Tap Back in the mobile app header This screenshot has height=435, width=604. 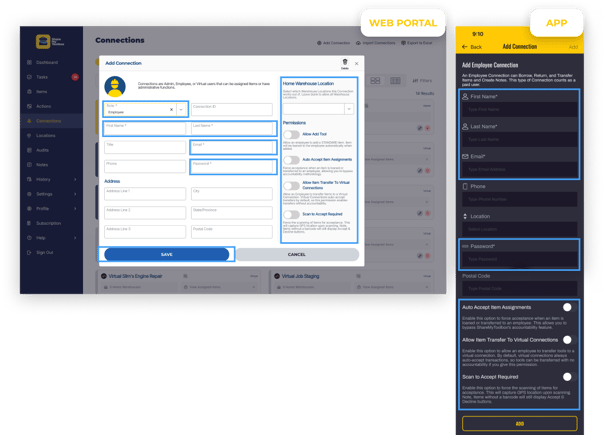point(472,47)
